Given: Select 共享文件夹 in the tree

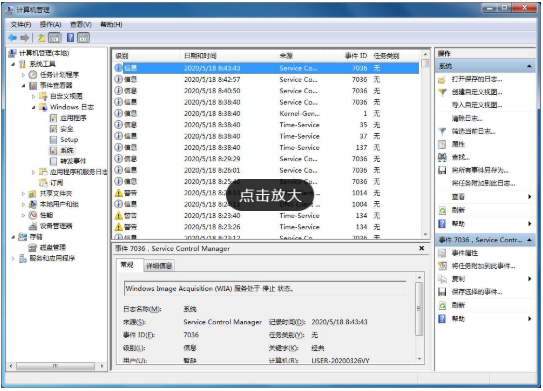Looking at the screenshot, I should (56, 194).
